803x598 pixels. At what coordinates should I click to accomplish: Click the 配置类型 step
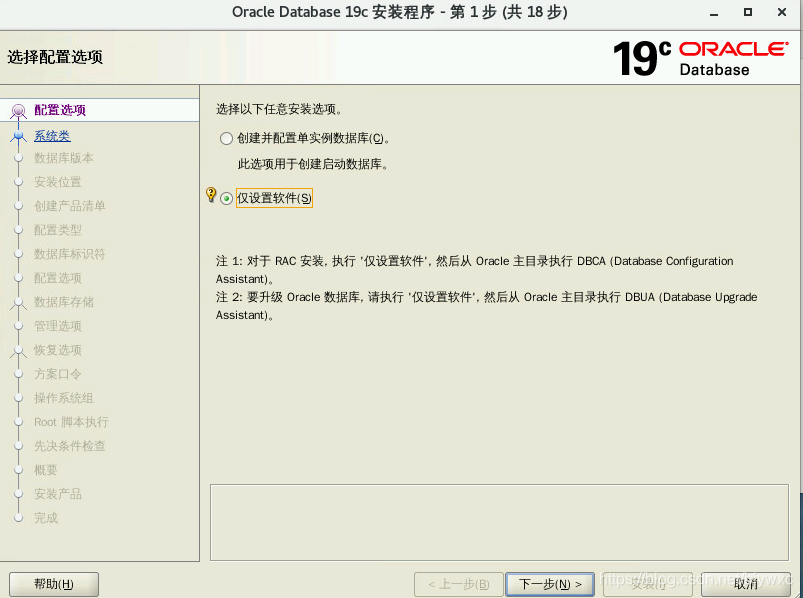click(x=58, y=230)
